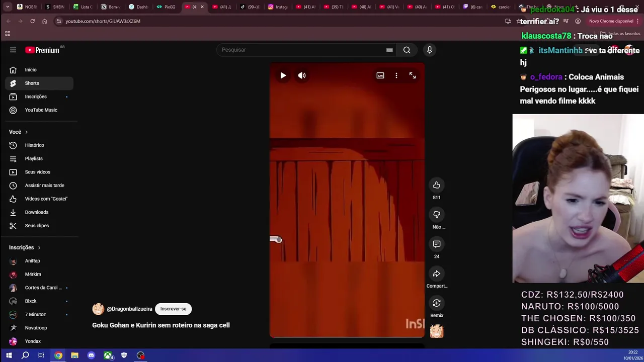Click the Dragonballzueira channel avatar
The image size is (644, 362).
[x=98, y=309]
